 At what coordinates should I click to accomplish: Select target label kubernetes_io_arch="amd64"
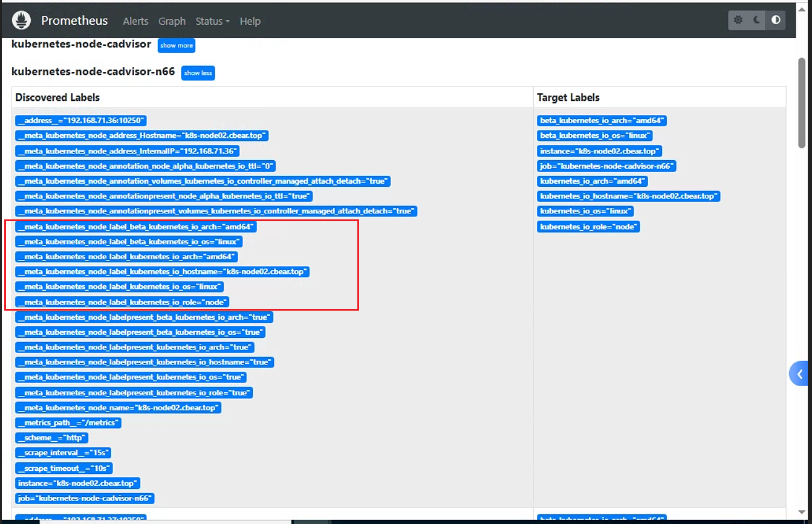(593, 181)
